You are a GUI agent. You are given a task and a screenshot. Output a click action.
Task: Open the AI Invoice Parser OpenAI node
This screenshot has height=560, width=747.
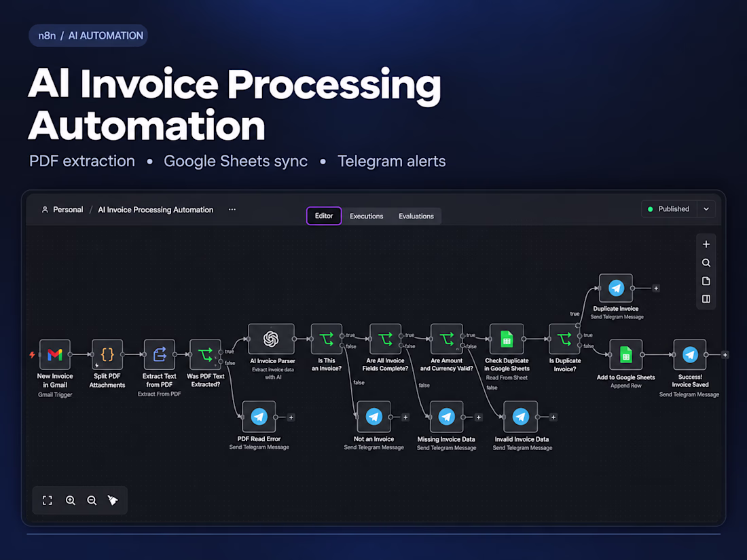[271, 339]
